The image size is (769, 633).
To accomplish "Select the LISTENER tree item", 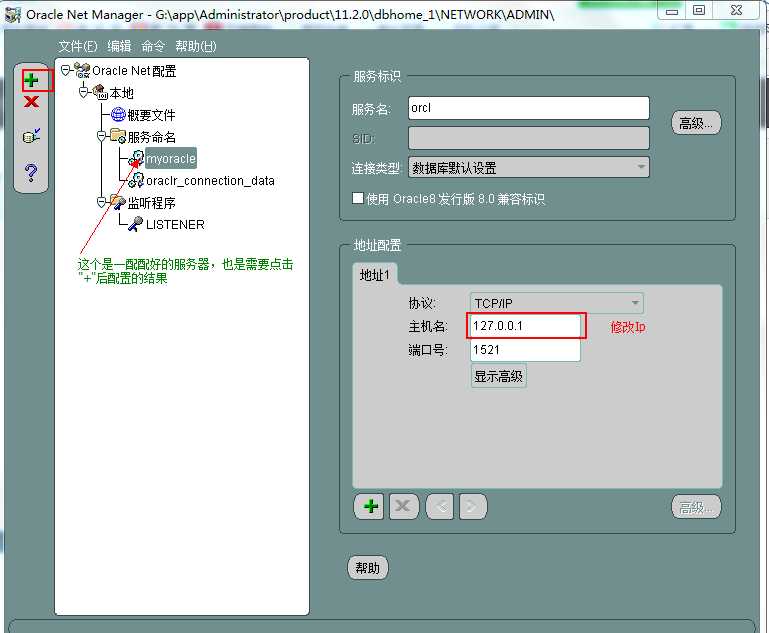I will [175, 225].
